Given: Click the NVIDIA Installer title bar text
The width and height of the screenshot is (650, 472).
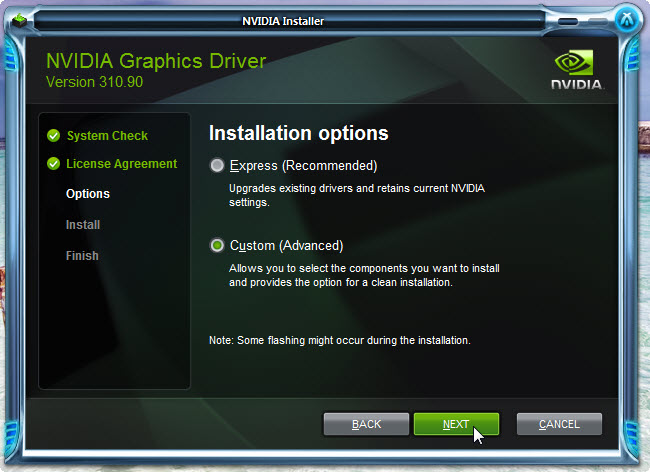Looking at the screenshot, I should [283, 21].
